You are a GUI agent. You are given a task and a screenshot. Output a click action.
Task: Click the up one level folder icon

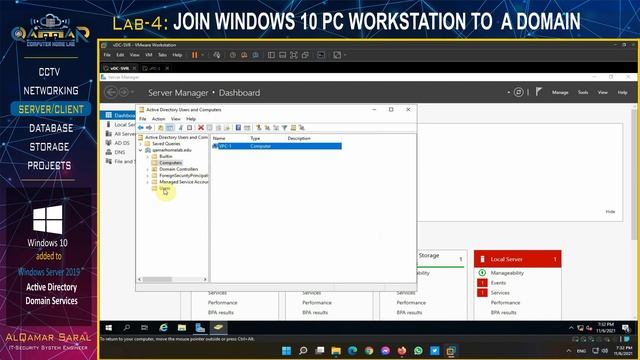[161, 128]
